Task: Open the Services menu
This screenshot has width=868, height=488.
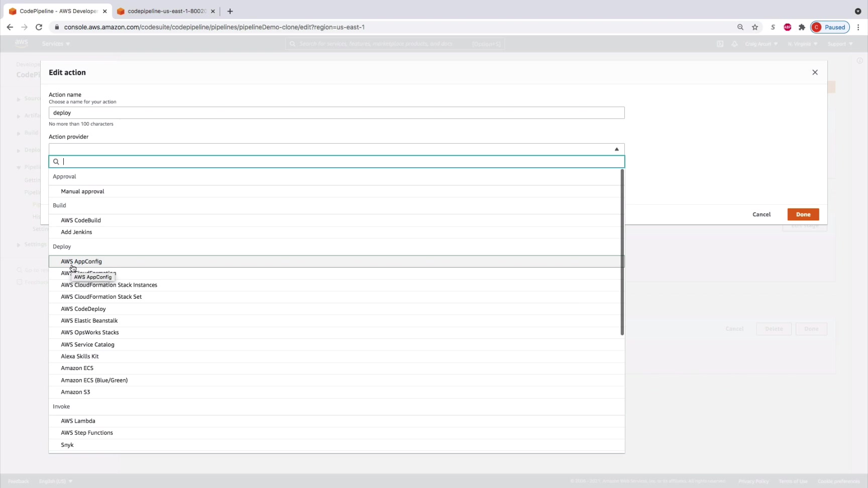Action: [56, 44]
